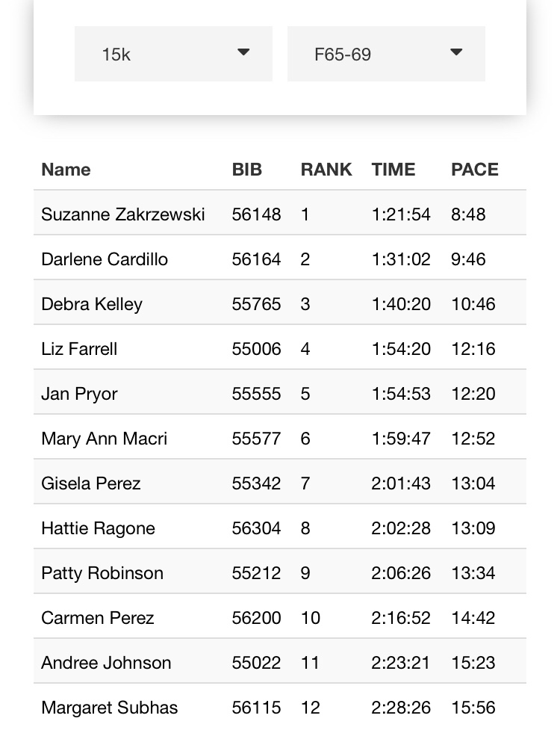Click bib number 55212 for Patty Robinson
Screen dimensions: 560x739
(256, 573)
